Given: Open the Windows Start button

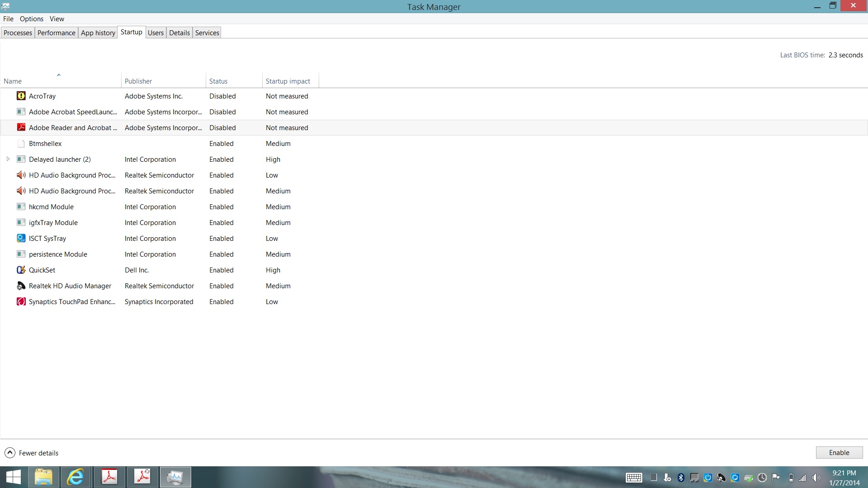Looking at the screenshot, I should tap(14, 477).
